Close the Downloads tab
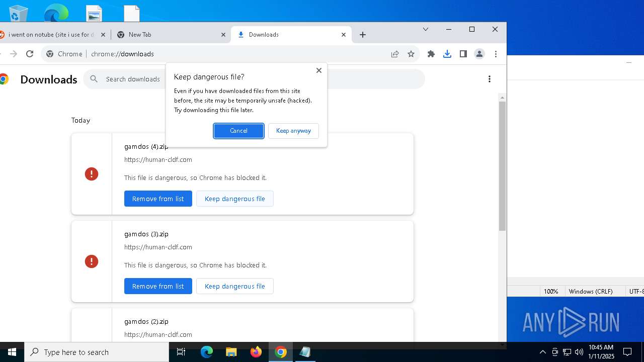 [x=344, y=35]
